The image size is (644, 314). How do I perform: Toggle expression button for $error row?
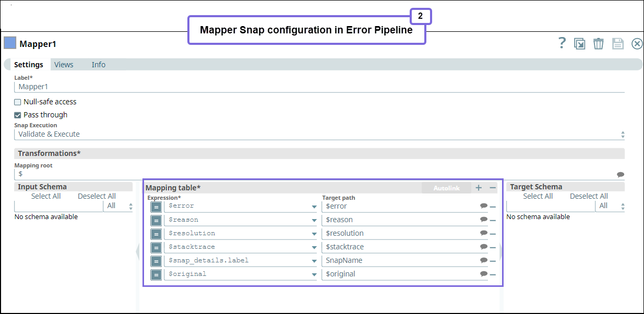tap(156, 207)
